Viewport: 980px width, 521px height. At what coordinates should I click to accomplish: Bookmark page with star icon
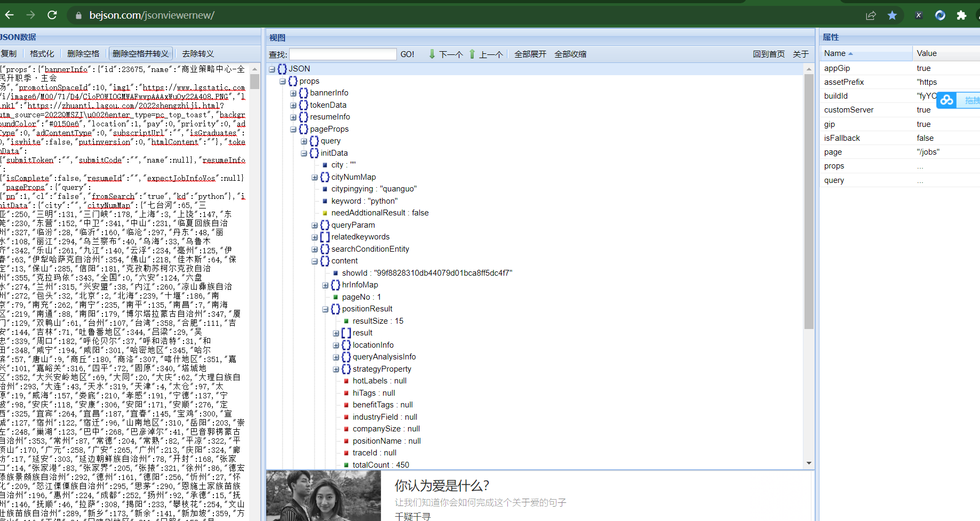[892, 15]
